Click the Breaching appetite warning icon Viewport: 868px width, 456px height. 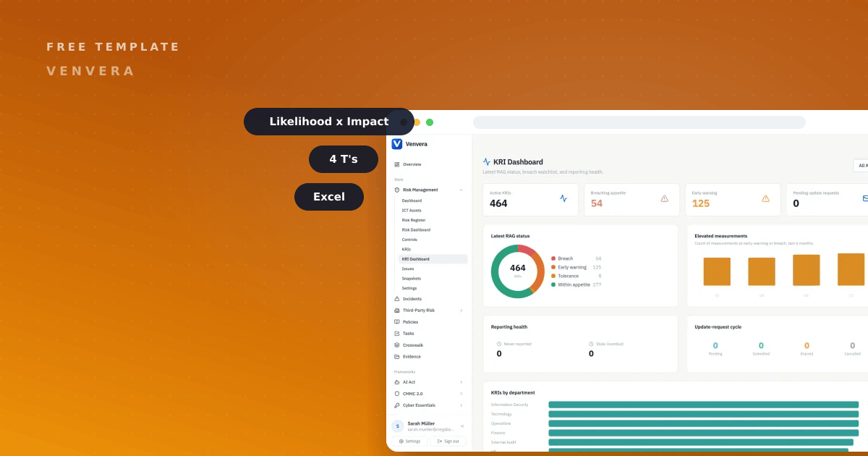[664, 198]
